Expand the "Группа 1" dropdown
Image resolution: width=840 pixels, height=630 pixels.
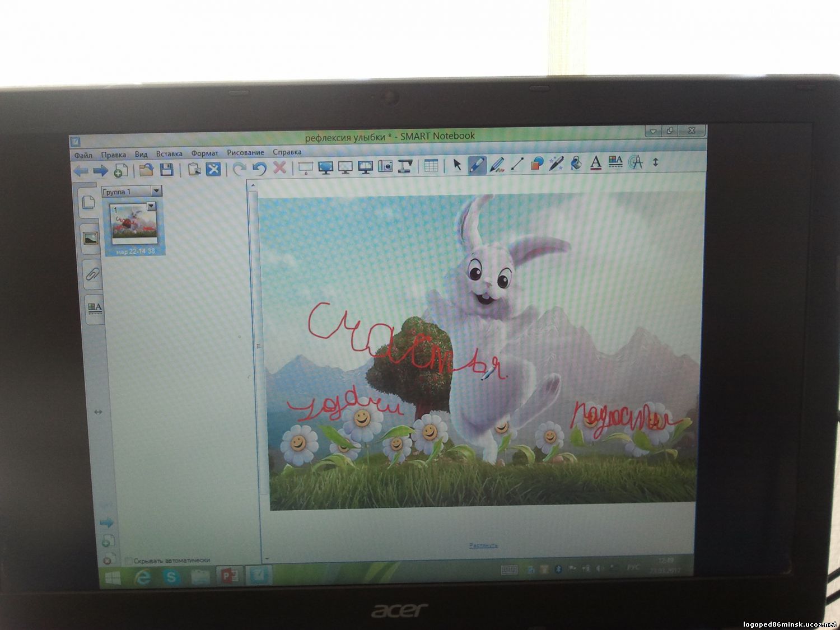coord(156,192)
